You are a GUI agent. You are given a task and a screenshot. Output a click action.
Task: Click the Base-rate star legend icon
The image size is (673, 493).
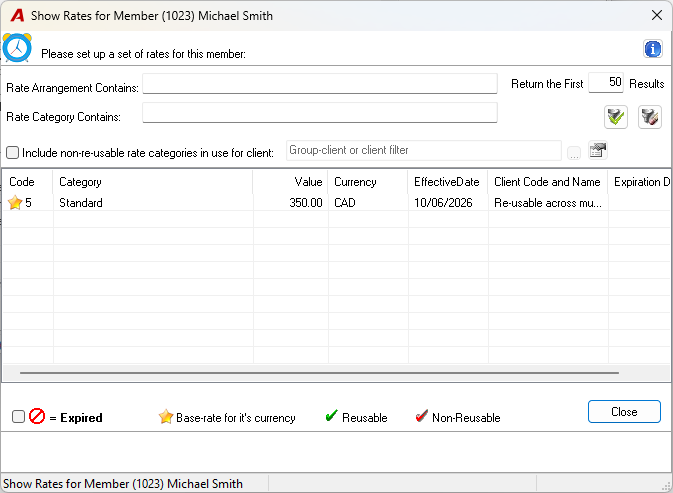166,416
